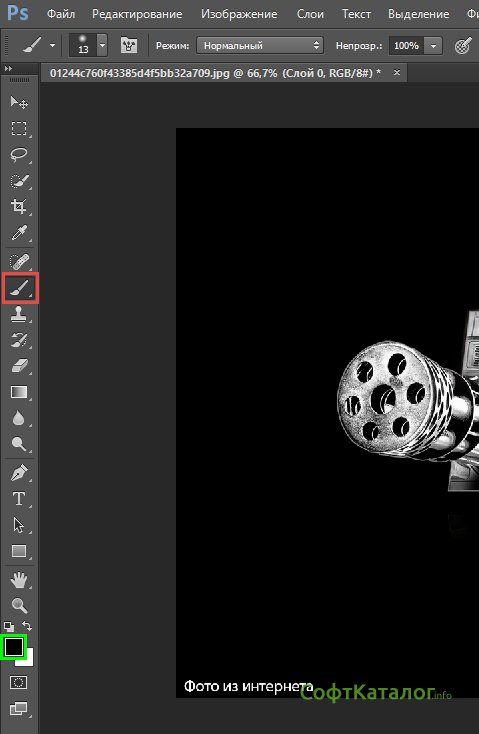Open the Режим blend mode dropdown
Image resolution: width=479 pixels, height=734 pixels.
click(x=260, y=45)
